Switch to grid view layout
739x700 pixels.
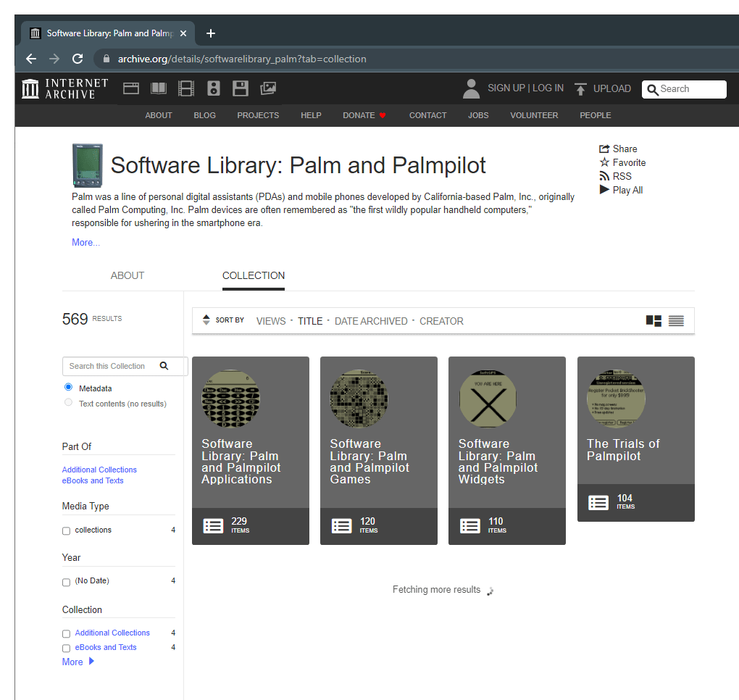pyautogui.click(x=653, y=320)
